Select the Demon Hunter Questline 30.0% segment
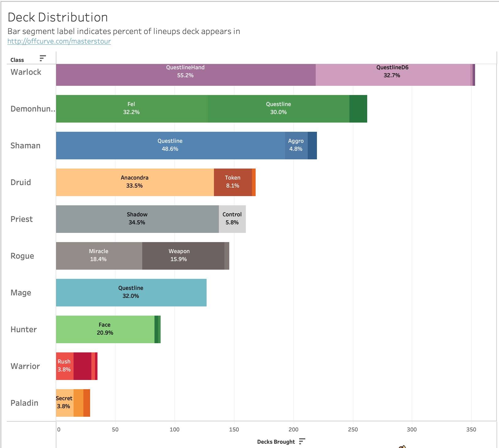 [x=278, y=109]
